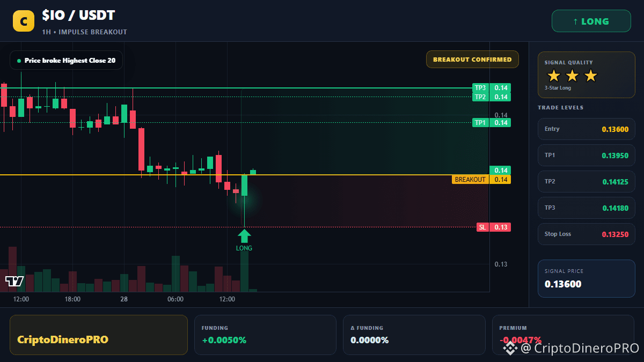Click the Premium -0.0047% card
The height and width of the screenshot is (362, 644).
pyautogui.click(x=563, y=335)
